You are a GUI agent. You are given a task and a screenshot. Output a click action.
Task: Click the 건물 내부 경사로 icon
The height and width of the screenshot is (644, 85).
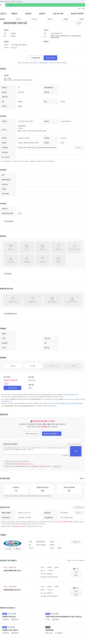point(72,300)
